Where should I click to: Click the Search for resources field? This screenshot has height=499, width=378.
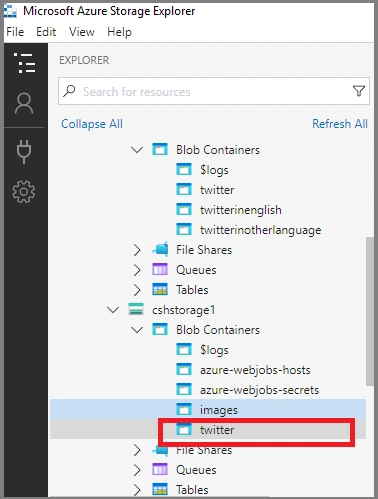coord(214,91)
